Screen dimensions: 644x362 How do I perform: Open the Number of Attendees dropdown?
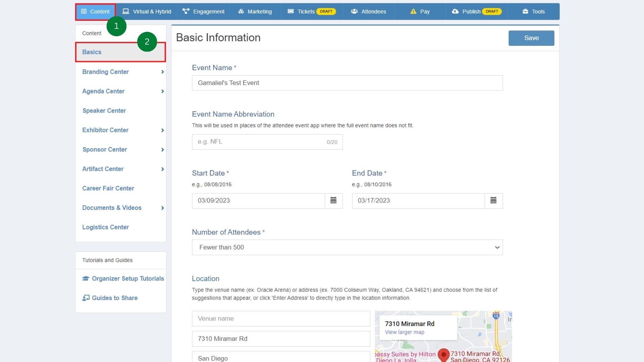(347, 247)
